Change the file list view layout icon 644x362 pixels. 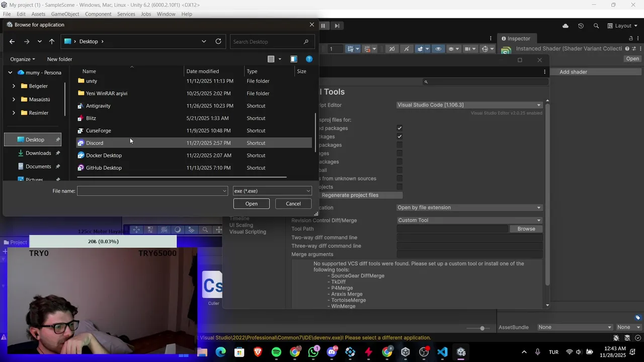[271, 59]
